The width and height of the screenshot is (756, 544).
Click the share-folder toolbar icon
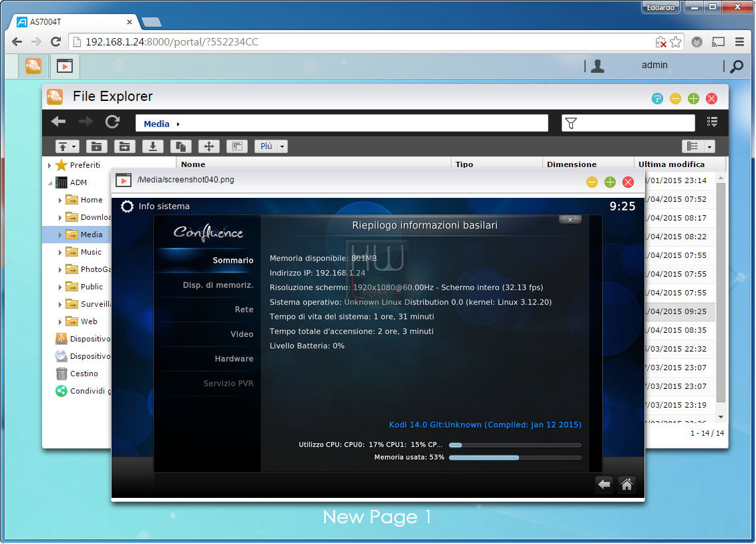tap(124, 146)
